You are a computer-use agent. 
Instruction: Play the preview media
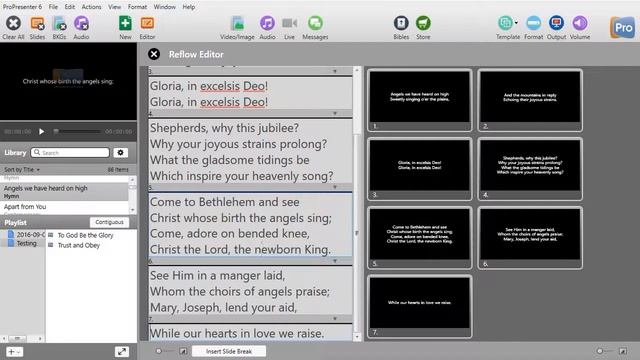tap(41, 131)
